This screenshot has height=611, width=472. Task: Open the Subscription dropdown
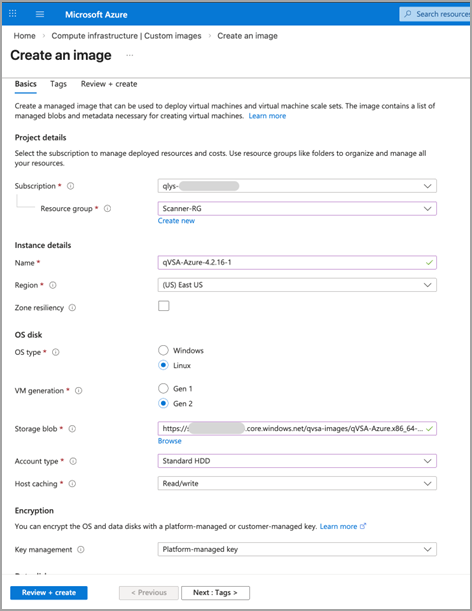[x=297, y=186]
